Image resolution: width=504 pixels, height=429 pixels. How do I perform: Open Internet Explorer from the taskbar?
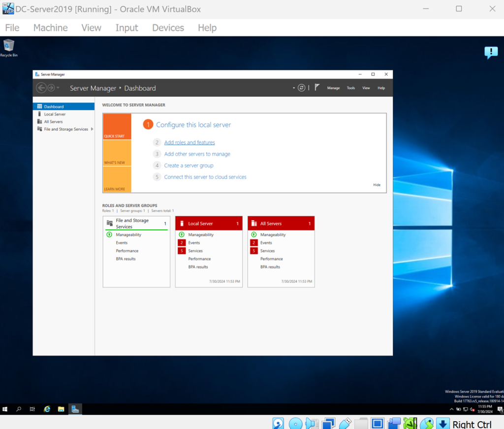coord(47,409)
